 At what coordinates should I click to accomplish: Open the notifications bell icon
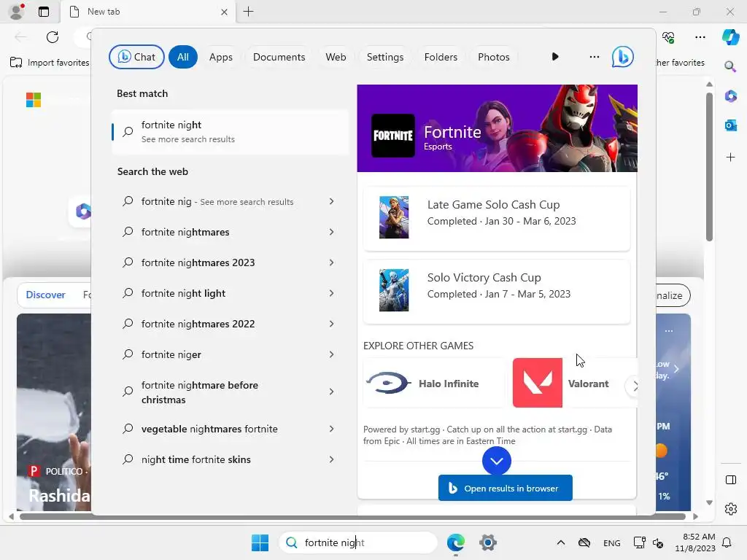pyautogui.click(x=727, y=542)
